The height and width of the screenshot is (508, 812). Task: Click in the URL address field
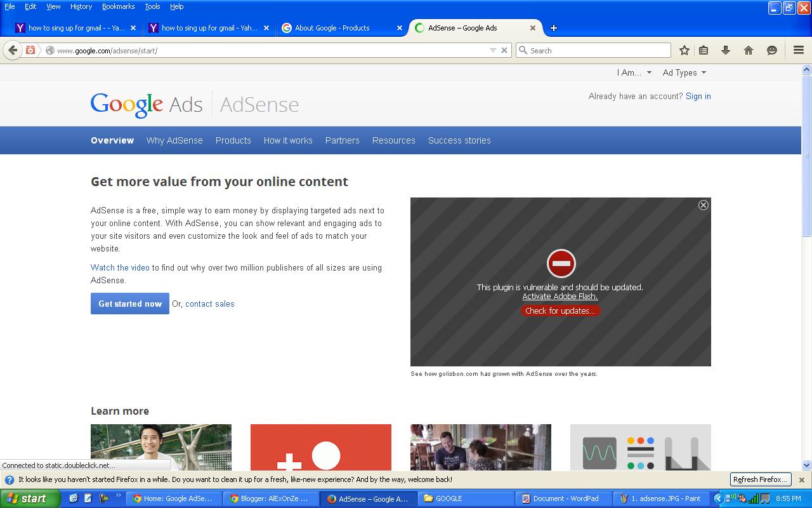273,50
